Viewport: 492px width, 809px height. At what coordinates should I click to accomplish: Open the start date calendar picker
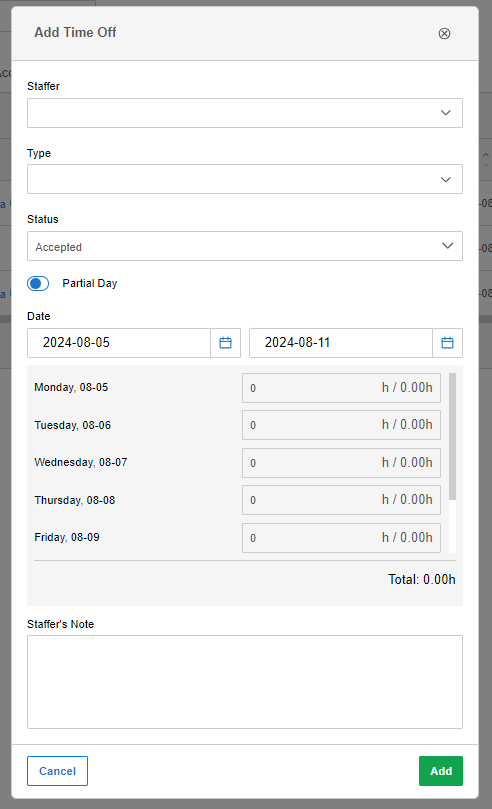tap(225, 343)
